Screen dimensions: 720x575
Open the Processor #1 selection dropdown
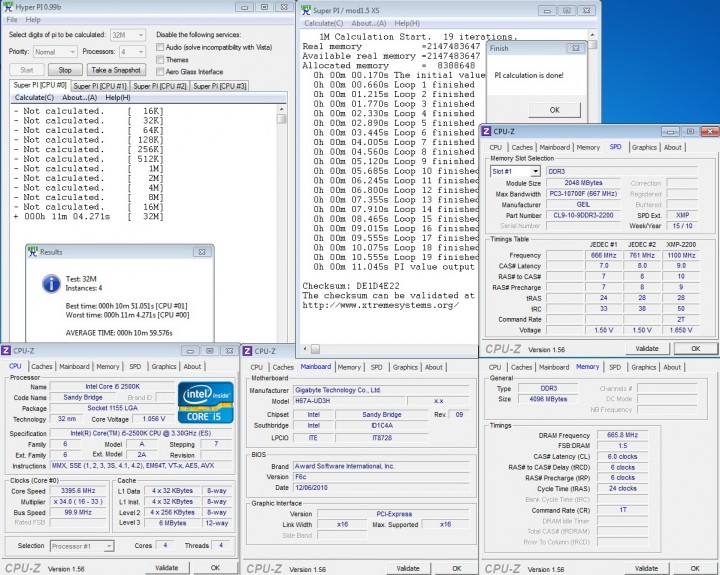pos(109,546)
